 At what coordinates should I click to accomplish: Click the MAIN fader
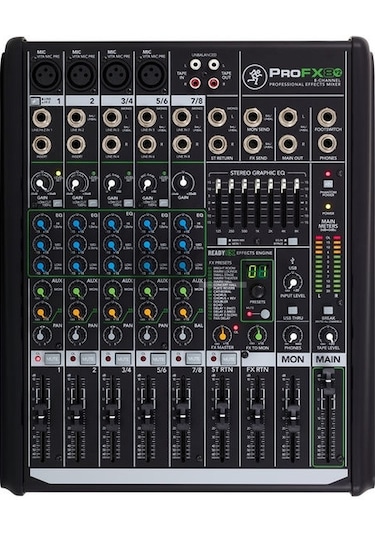[x=328, y=381]
